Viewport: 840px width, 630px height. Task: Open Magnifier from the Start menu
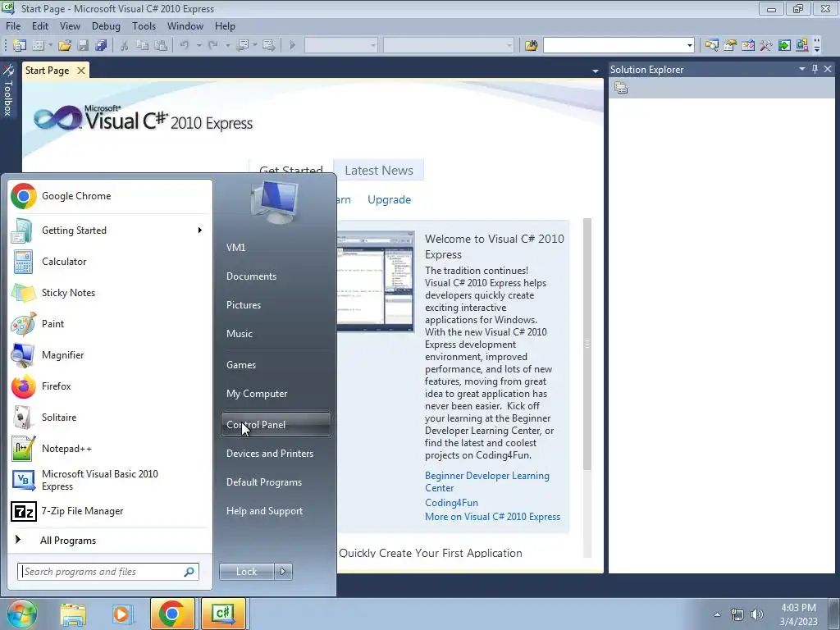click(110, 354)
